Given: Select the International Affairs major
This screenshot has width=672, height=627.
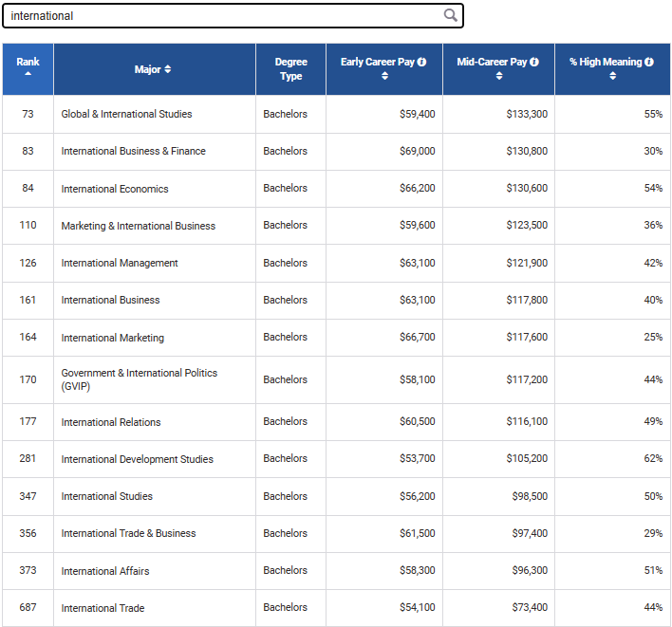Looking at the screenshot, I should [105, 571].
